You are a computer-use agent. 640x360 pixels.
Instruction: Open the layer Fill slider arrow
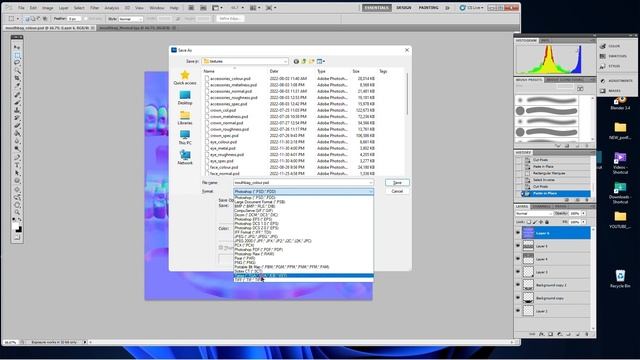(584, 222)
